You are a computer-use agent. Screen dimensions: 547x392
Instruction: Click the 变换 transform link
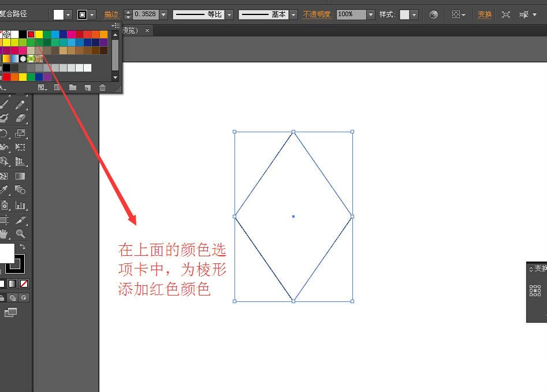[x=485, y=14]
